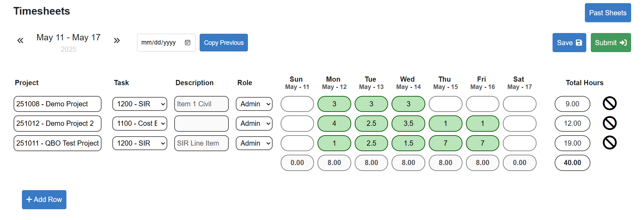The image size is (644, 220).
Task: Submit the timesheet
Action: (610, 43)
